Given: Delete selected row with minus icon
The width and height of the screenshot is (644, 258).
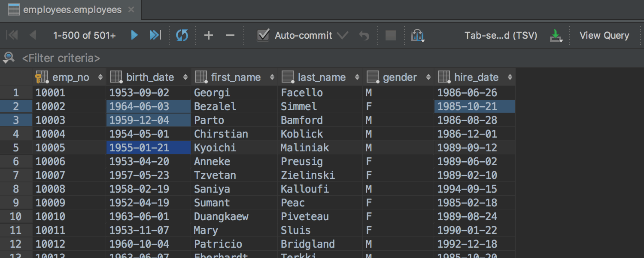Looking at the screenshot, I should [x=230, y=35].
